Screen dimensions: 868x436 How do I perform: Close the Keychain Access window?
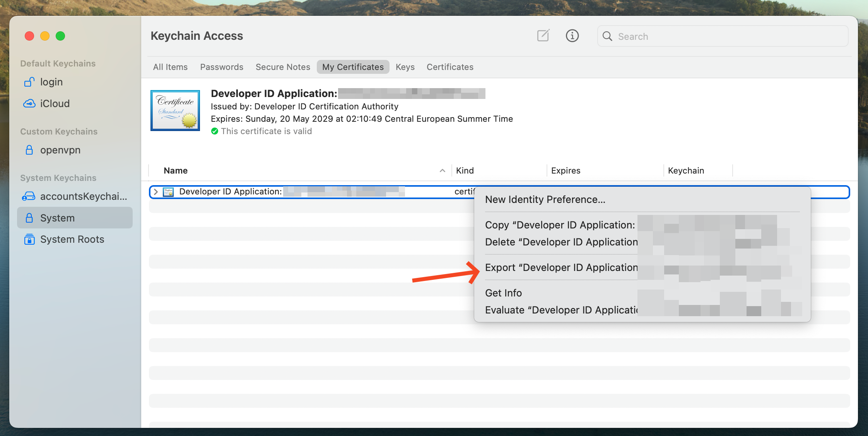pos(29,36)
